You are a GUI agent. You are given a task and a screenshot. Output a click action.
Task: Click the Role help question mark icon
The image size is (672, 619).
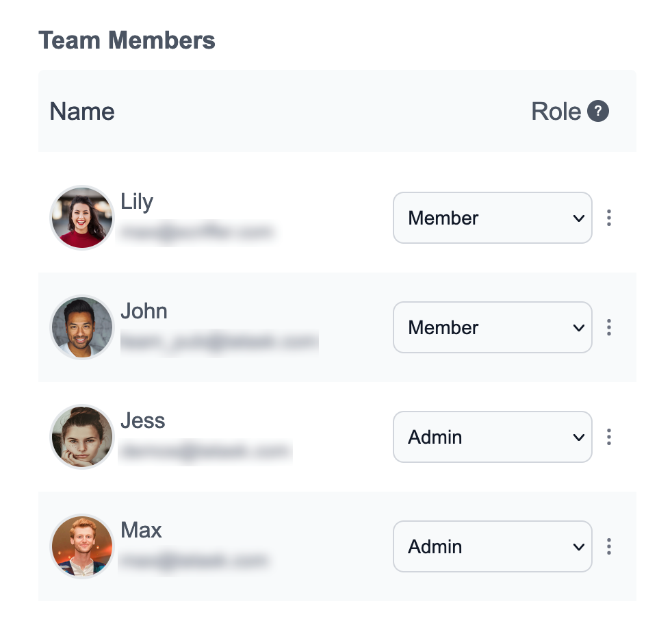pyautogui.click(x=598, y=111)
